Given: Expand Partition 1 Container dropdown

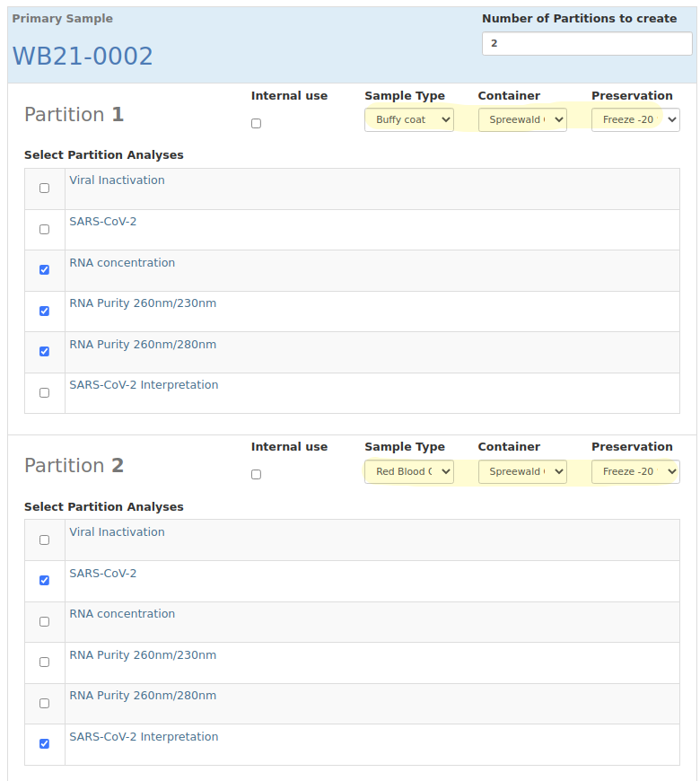Looking at the screenshot, I should (x=521, y=119).
